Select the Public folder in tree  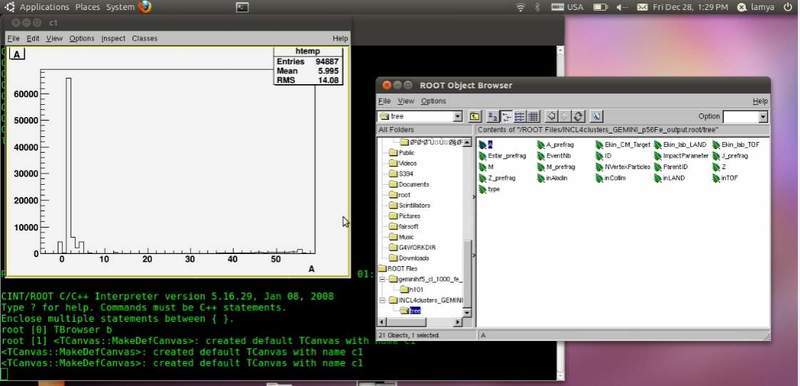pyautogui.click(x=402, y=152)
